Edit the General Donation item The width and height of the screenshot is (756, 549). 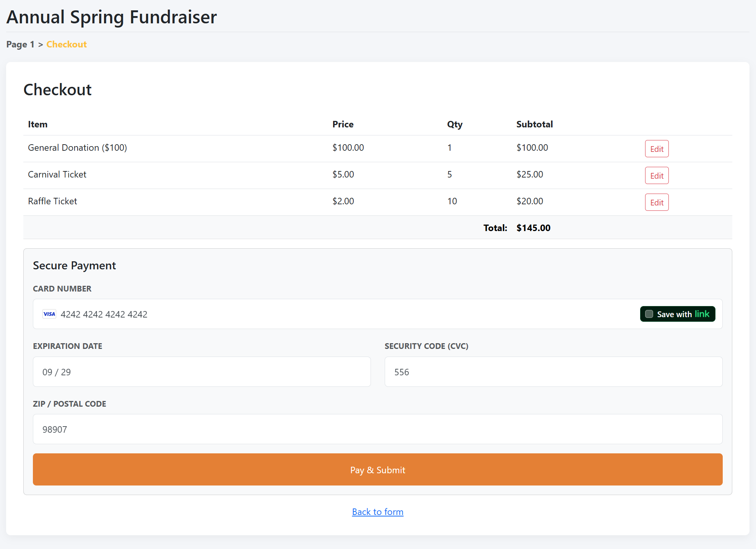click(657, 149)
